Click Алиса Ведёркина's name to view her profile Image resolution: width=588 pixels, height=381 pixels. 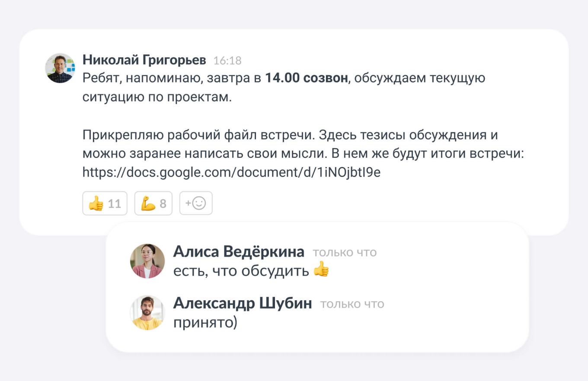(239, 252)
